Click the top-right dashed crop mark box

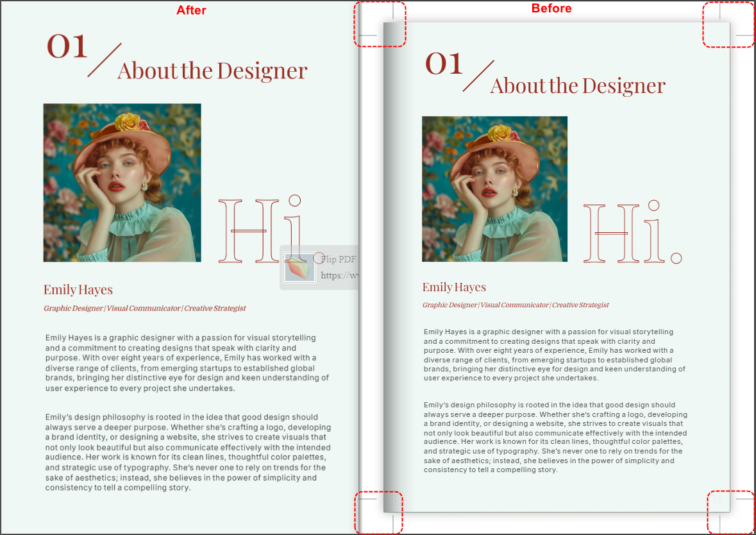(x=728, y=24)
